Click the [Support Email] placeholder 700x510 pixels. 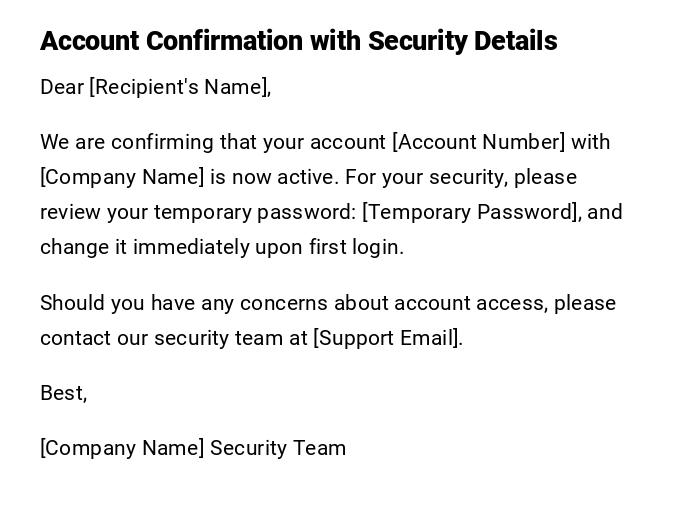point(386,338)
